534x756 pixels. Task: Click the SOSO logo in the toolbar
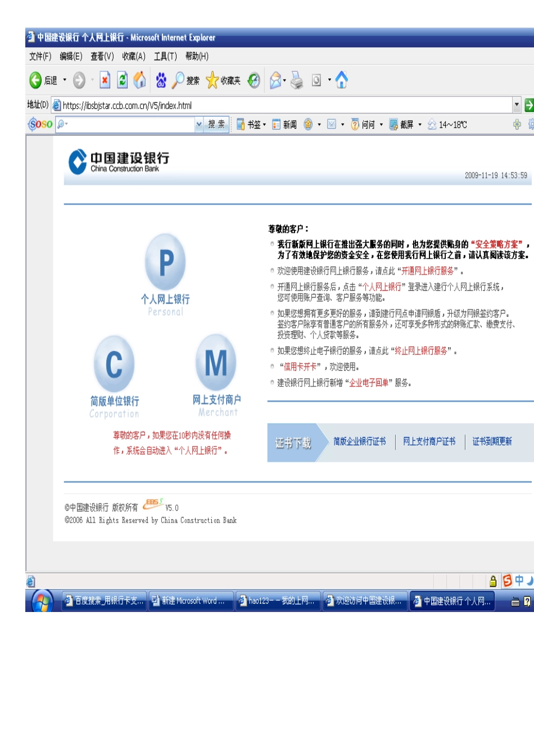(x=40, y=124)
